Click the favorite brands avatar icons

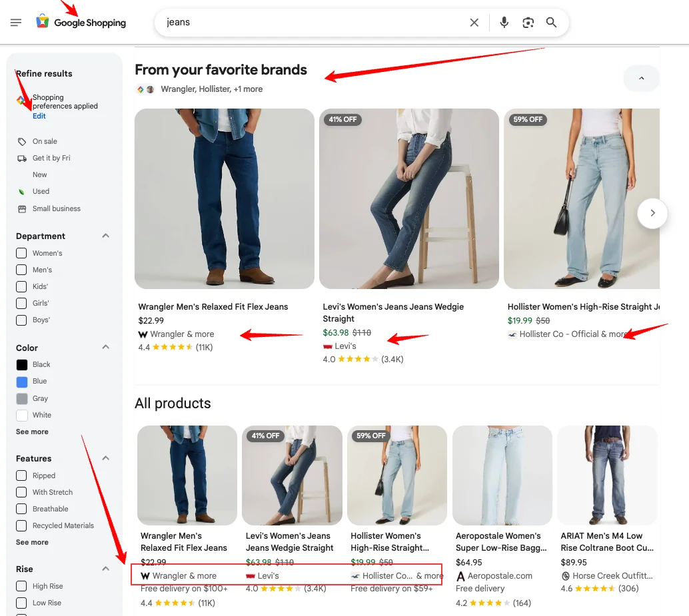(x=145, y=89)
